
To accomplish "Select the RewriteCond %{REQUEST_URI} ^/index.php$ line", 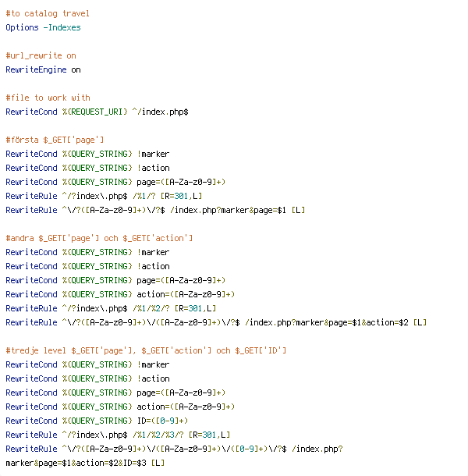I will [97, 112].
